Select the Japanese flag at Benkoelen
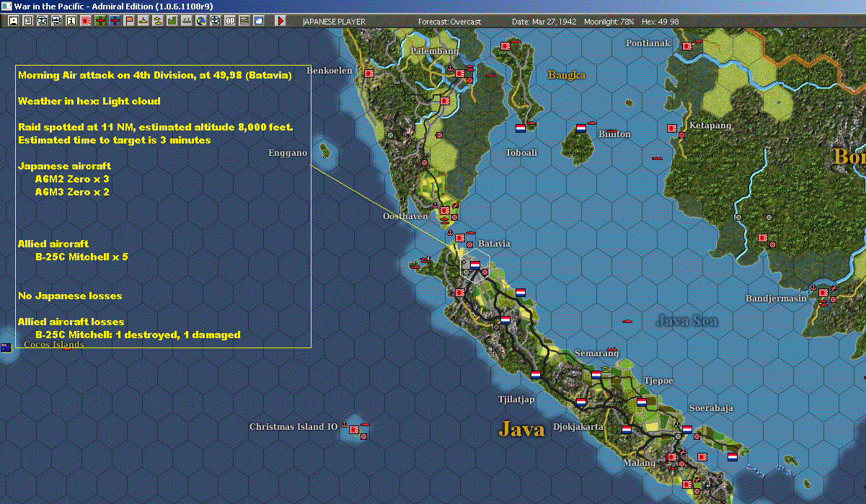This screenshot has height=504, width=866. click(x=370, y=74)
